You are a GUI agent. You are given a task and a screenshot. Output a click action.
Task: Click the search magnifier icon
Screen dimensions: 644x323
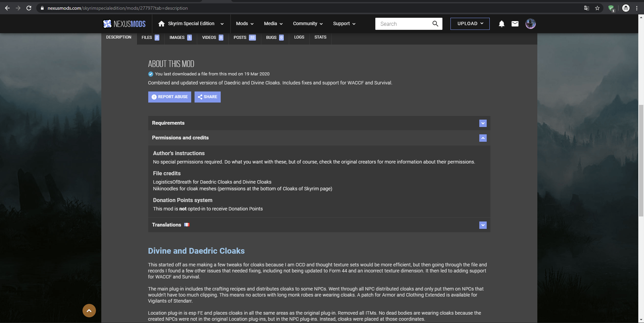[x=435, y=24]
